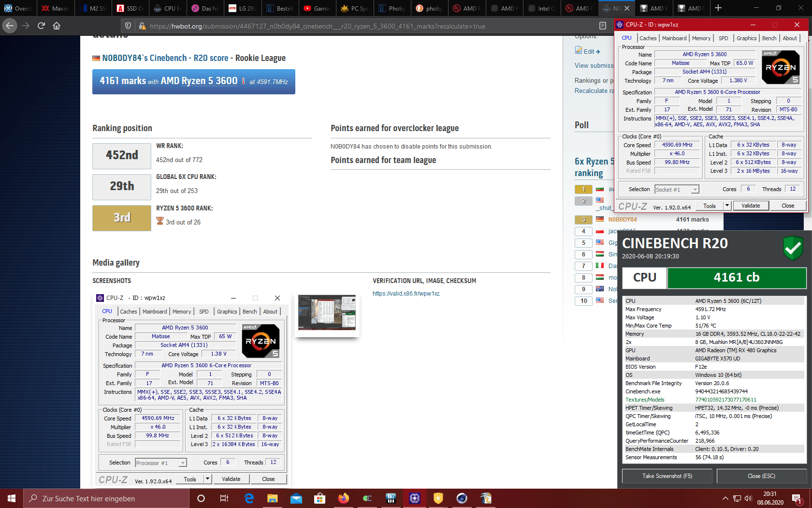
Task: Click the thermometer icon beside Ryzen 5 3600
Action: pos(244,81)
